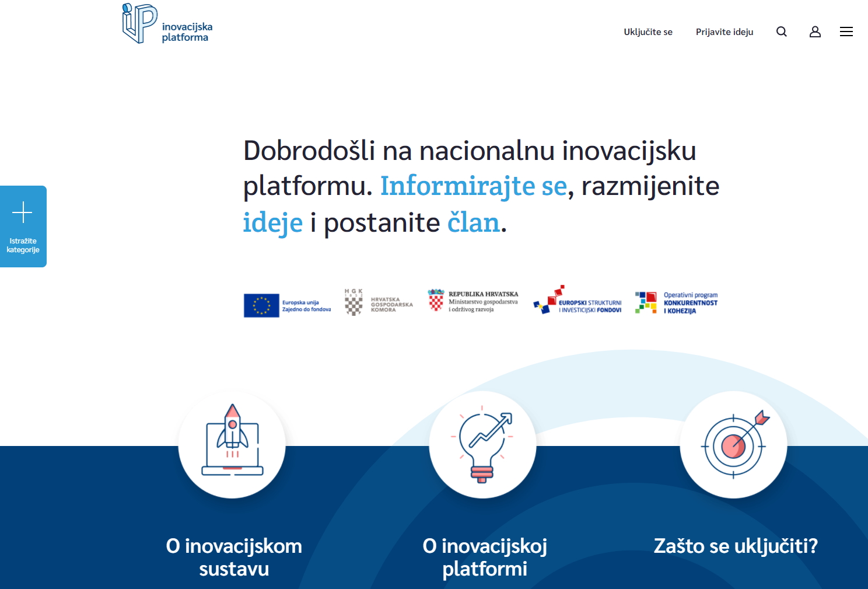Expand the Istražite kategorije side panel
The width and height of the screenshot is (868, 589).
(x=23, y=245)
